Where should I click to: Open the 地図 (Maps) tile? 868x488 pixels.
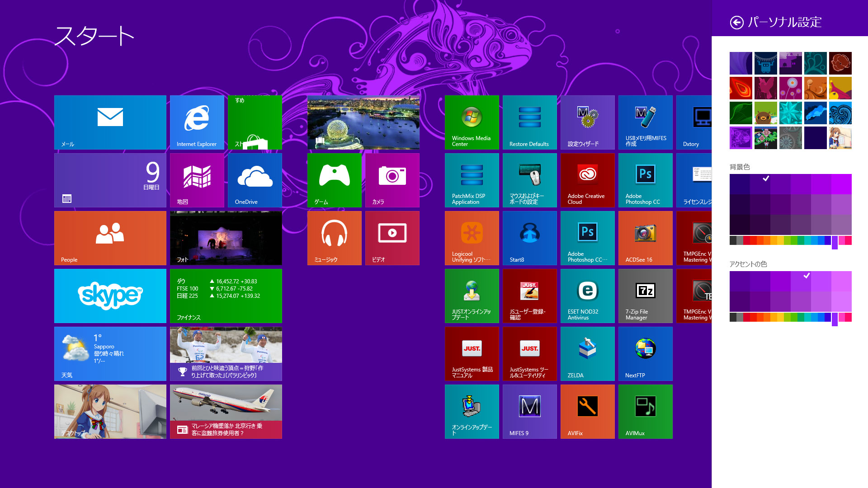pos(197,180)
